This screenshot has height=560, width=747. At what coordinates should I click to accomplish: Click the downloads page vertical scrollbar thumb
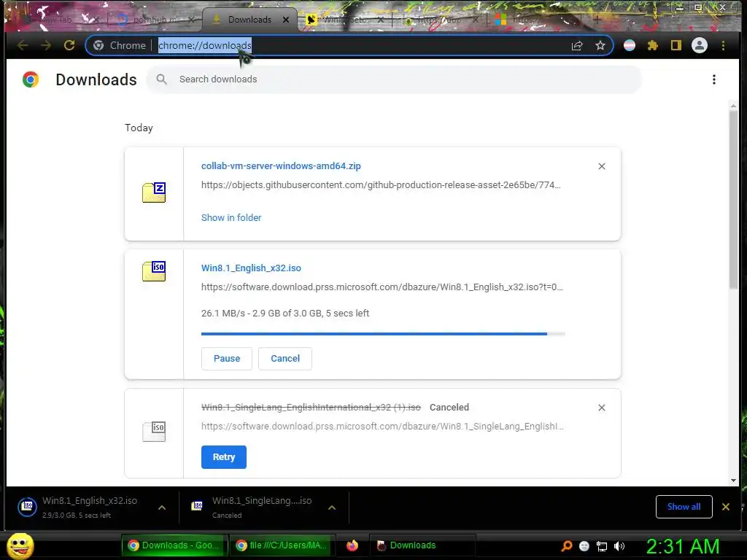coord(733,199)
